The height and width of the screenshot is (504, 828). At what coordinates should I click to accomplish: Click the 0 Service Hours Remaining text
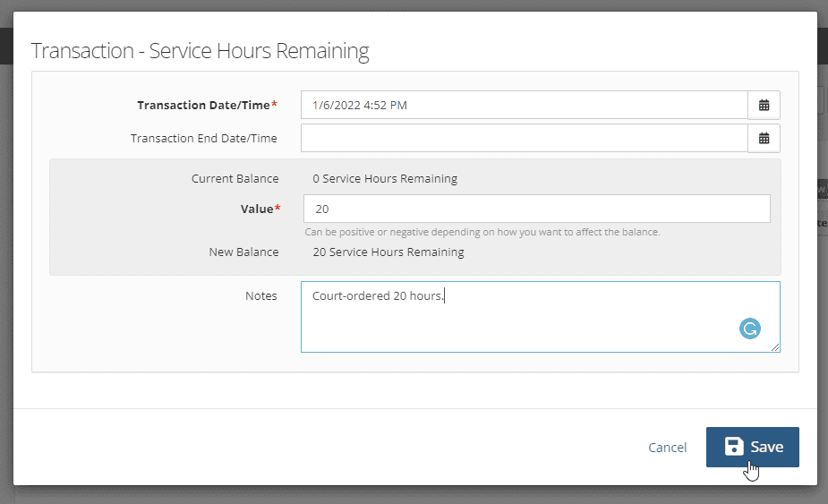(x=385, y=178)
